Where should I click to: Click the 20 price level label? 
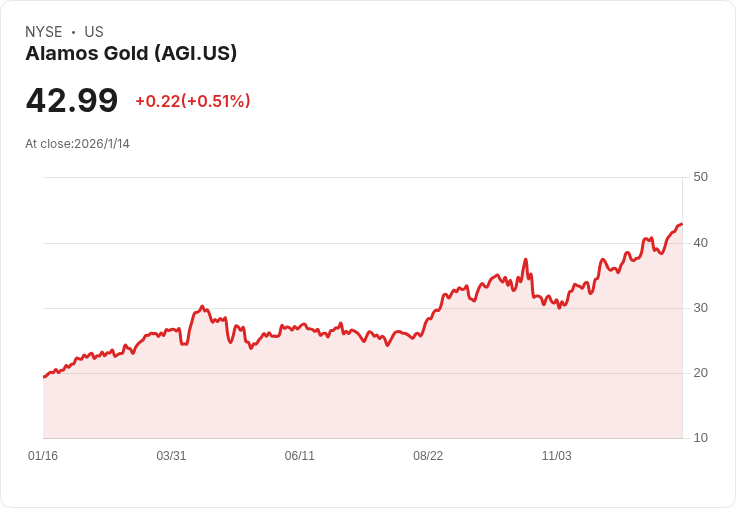click(x=700, y=372)
